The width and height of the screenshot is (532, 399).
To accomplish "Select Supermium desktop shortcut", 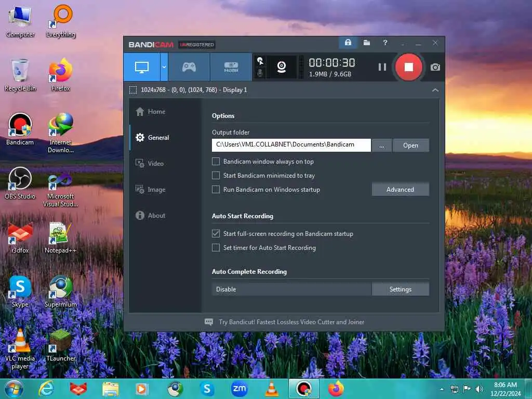I will point(60,291).
